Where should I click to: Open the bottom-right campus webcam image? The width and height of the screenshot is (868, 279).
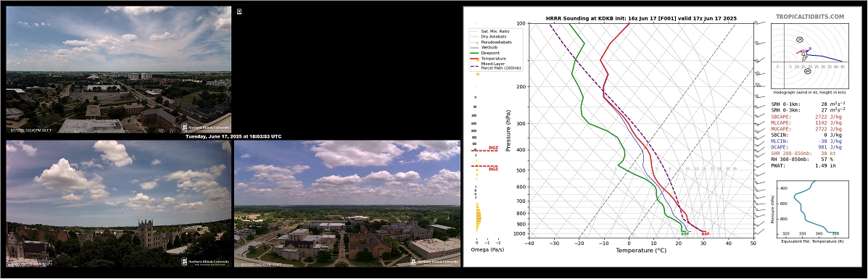click(347, 204)
